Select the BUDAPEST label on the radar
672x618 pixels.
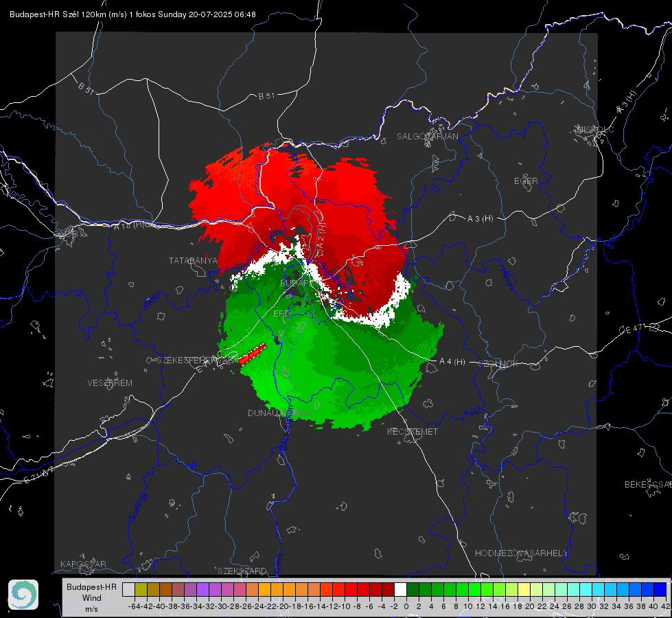tap(301, 283)
